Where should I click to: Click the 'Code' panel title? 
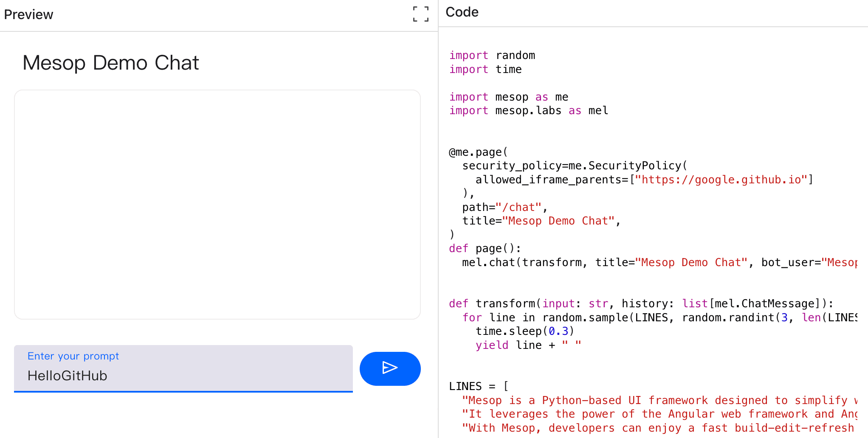click(462, 12)
